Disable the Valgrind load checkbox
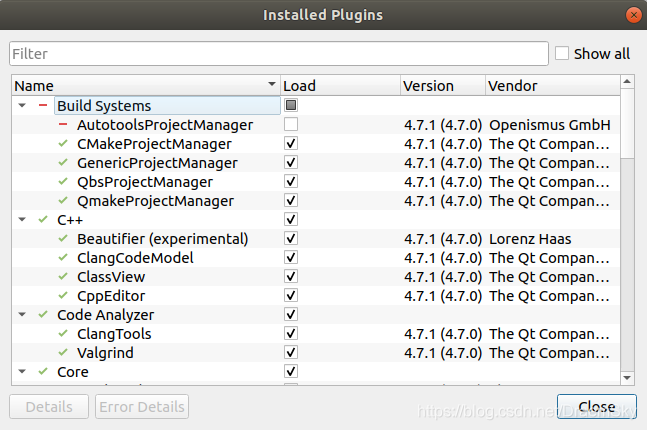 tap(291, 352)
